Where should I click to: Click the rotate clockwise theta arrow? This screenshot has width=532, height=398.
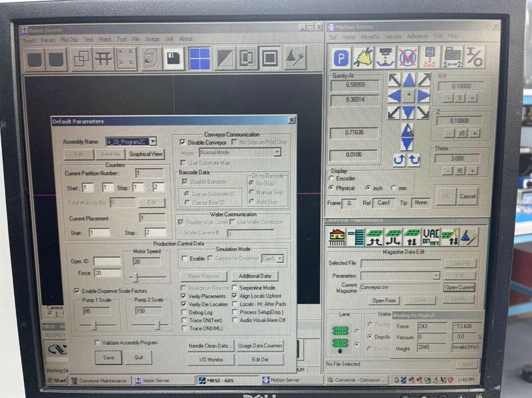[x=414, y=160]
